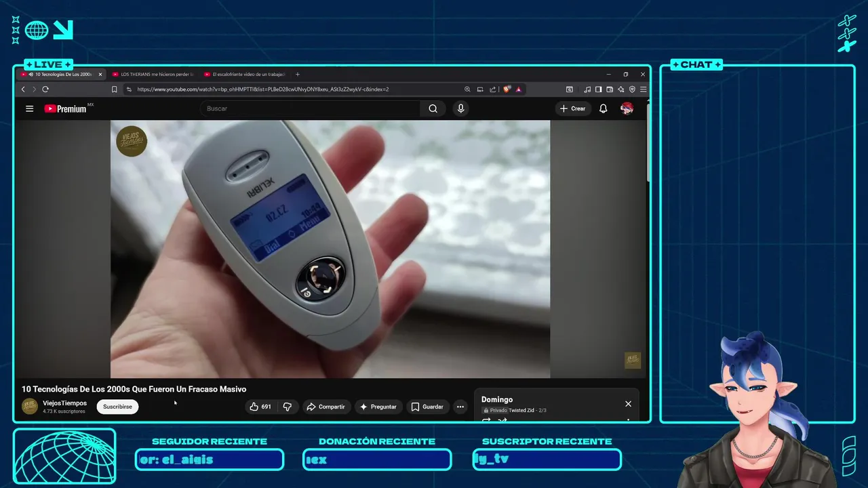Go back with browser back arrow
868x488 pixels.
tap(23, 89)
